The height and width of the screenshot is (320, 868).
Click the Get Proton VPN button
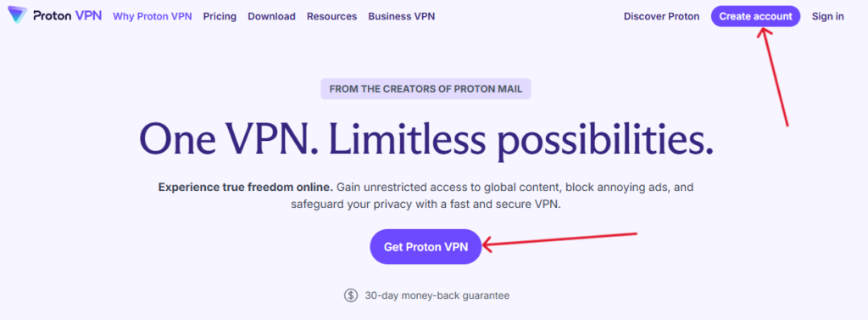coord(426,247)
